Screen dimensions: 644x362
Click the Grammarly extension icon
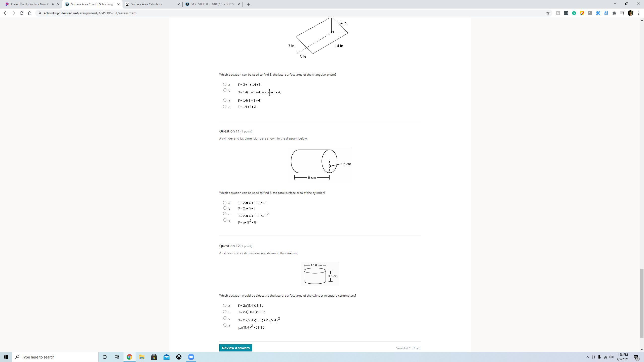[574, 13]
